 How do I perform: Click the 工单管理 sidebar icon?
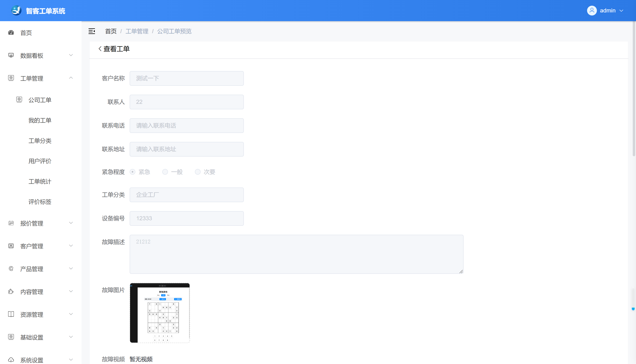11,78
